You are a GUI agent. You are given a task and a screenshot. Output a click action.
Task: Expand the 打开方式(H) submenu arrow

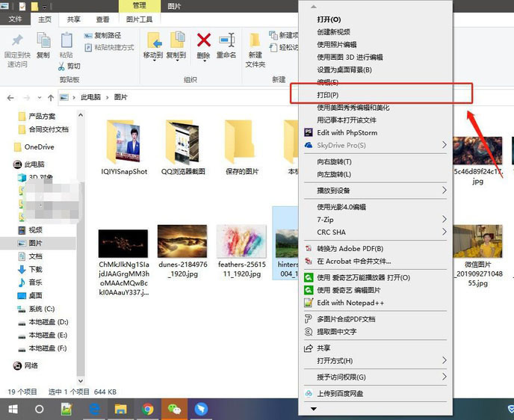(x=445, y=360)
